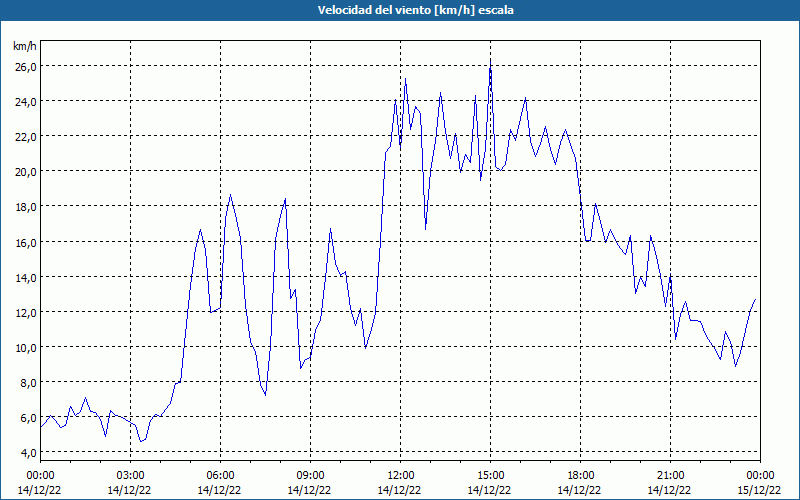Click the 22,0 y-axis value
Viewport: 800px width, 500px height.
[x=25, y=137]
